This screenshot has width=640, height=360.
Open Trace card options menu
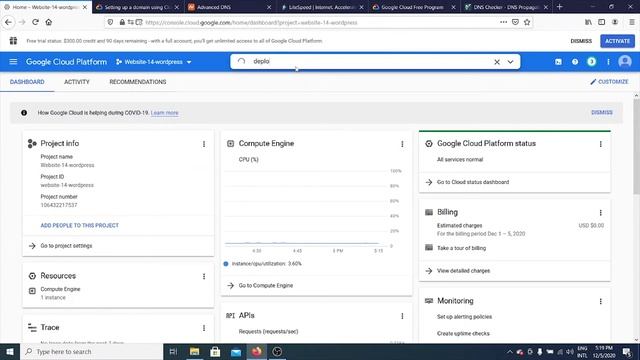pos(204,328)
